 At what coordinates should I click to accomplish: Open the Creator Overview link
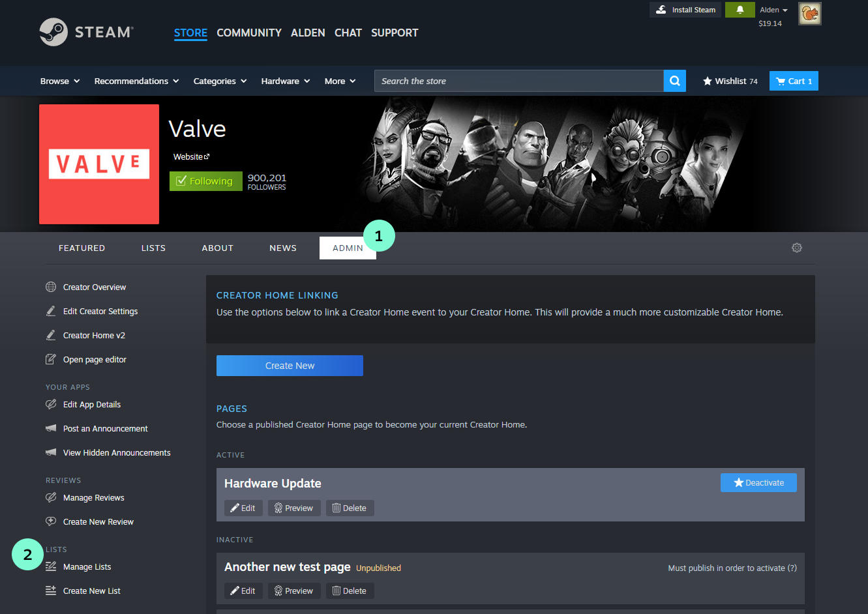tap(95, 287)
